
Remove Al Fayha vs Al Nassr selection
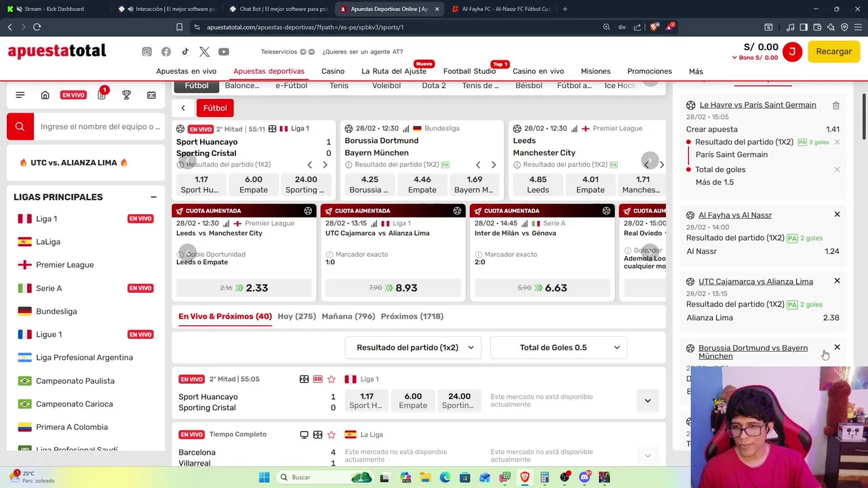point(837,214)
